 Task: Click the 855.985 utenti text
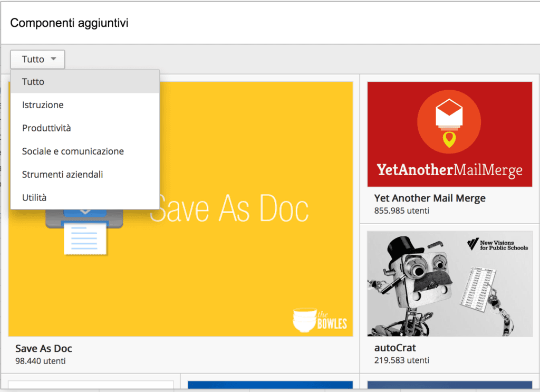(401, 211)
